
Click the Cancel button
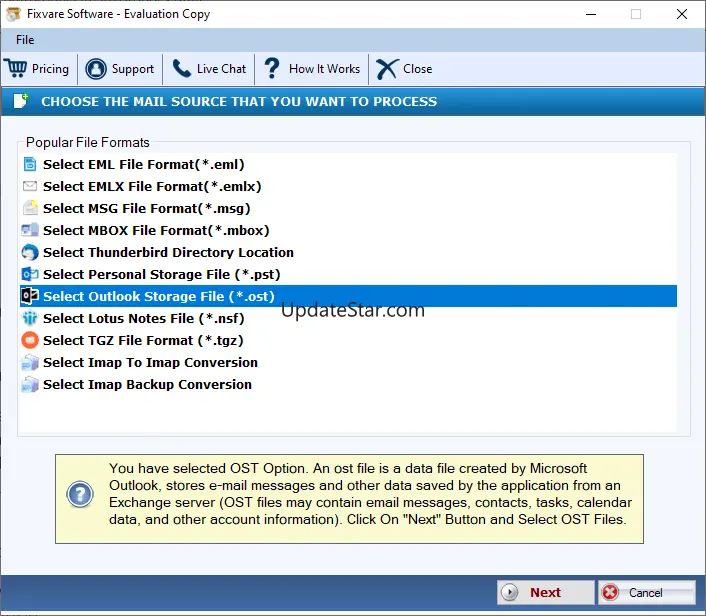pos(646,593)
